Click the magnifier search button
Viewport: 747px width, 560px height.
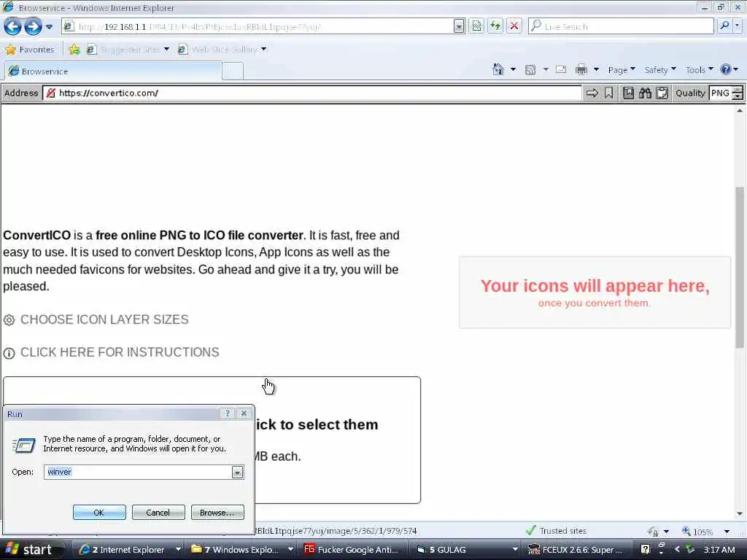[x=724, y=26]
